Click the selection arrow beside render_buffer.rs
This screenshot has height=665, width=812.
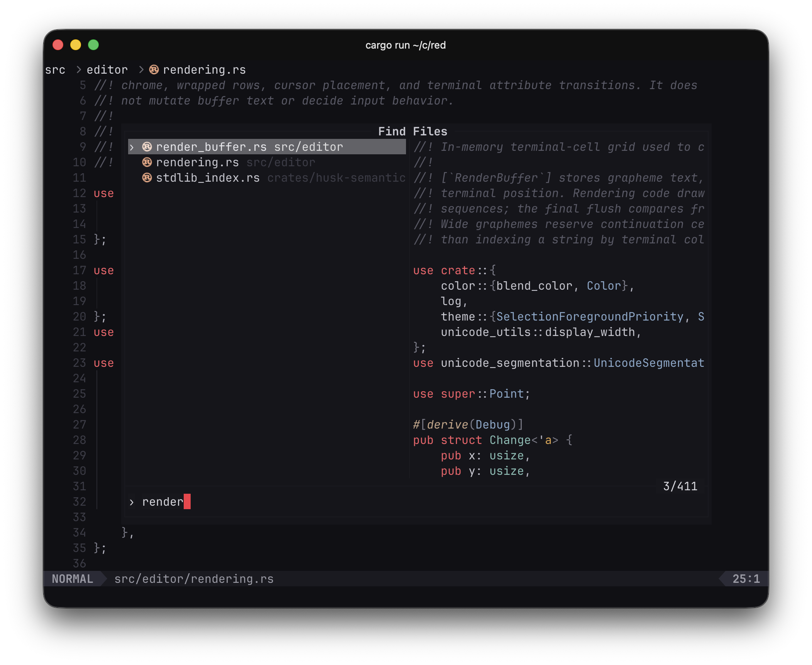(x=132, y=147)
